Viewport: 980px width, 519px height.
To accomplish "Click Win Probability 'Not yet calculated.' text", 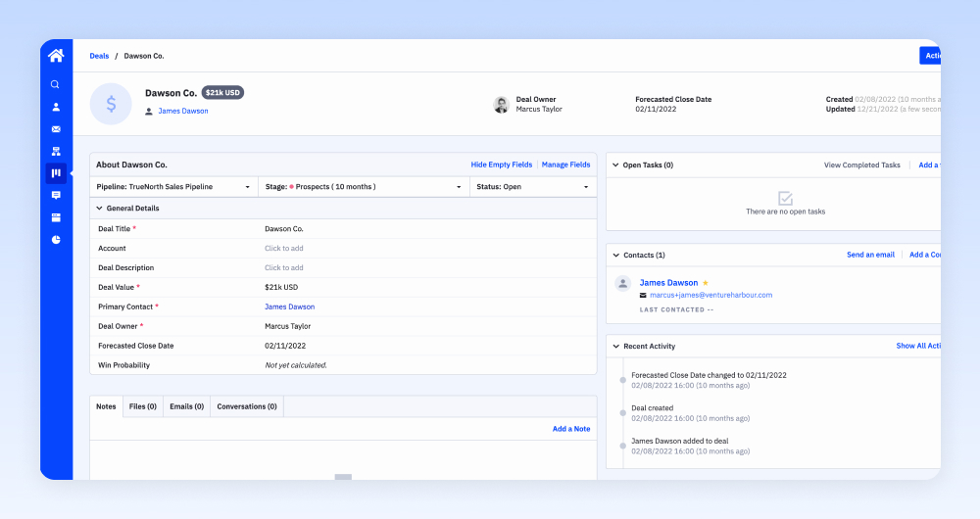I will tap(296, 365).
